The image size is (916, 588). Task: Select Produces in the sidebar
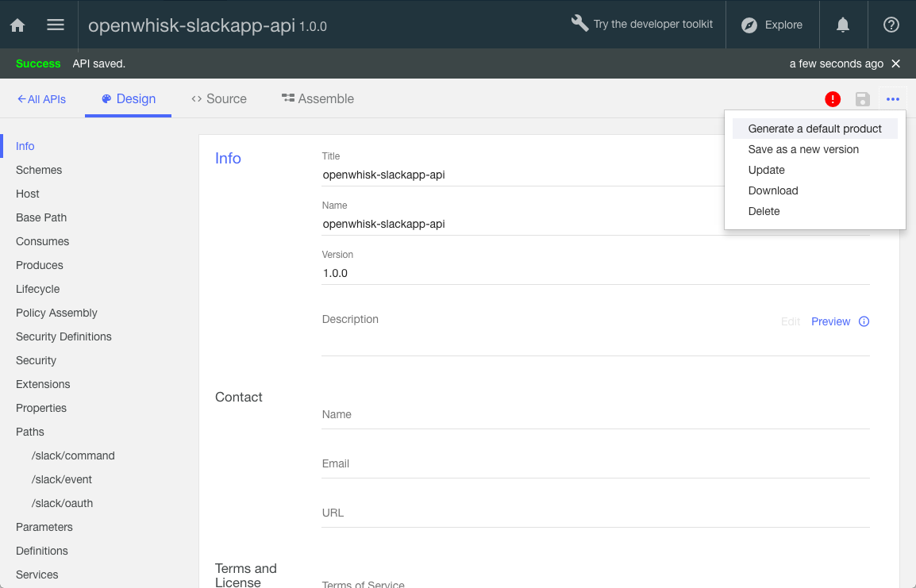coord(39,265)
